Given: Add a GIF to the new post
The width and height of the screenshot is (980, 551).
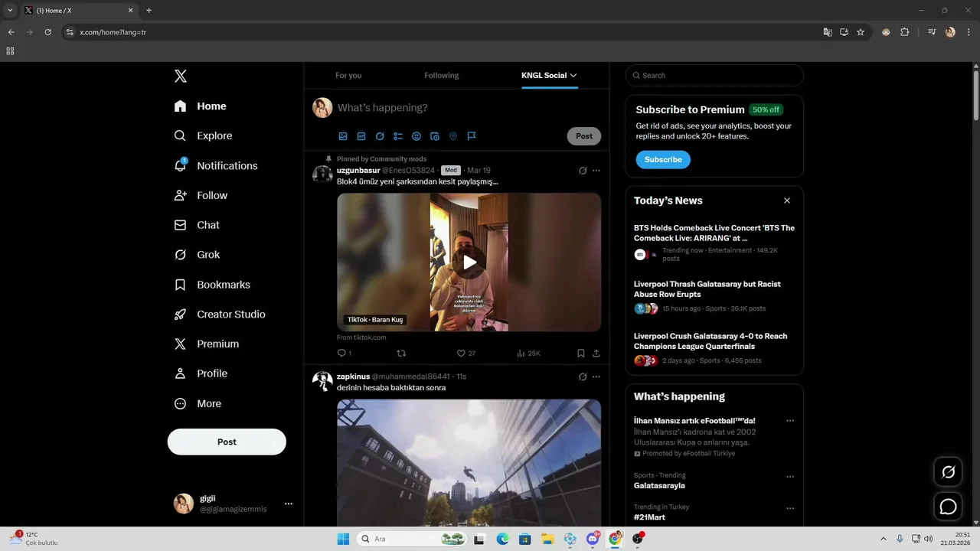Looking at the screenshot, I should point(361,136).
